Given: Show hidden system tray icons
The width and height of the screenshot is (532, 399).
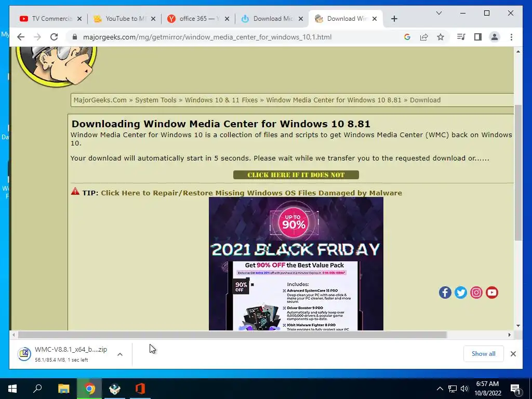Looking at the screenshot, I should coord(440,389).
